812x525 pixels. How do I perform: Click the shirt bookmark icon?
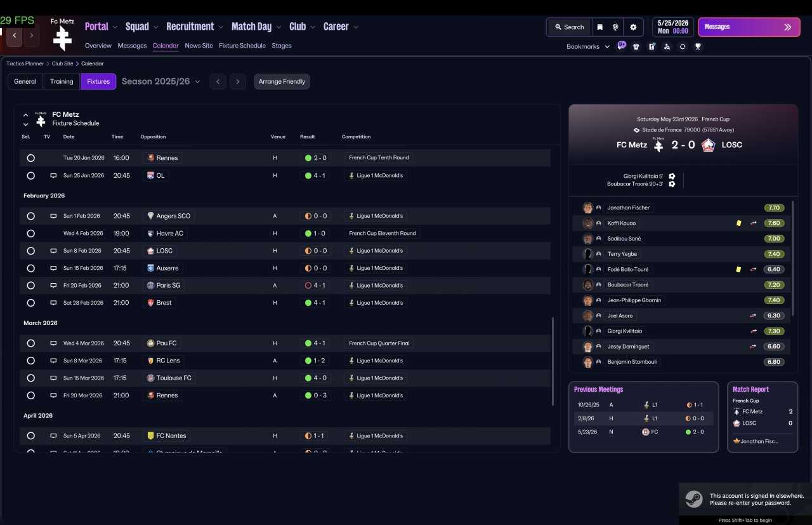[x=636, y=46]
